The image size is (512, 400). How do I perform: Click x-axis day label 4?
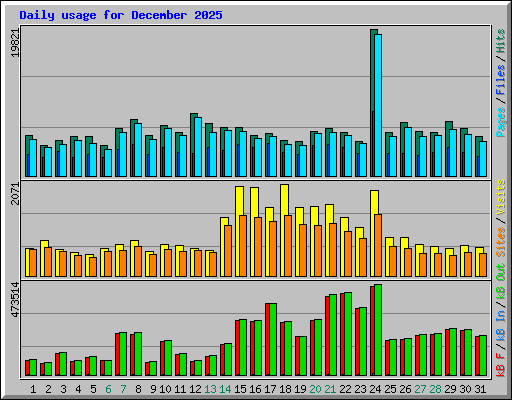coord(78,389)
